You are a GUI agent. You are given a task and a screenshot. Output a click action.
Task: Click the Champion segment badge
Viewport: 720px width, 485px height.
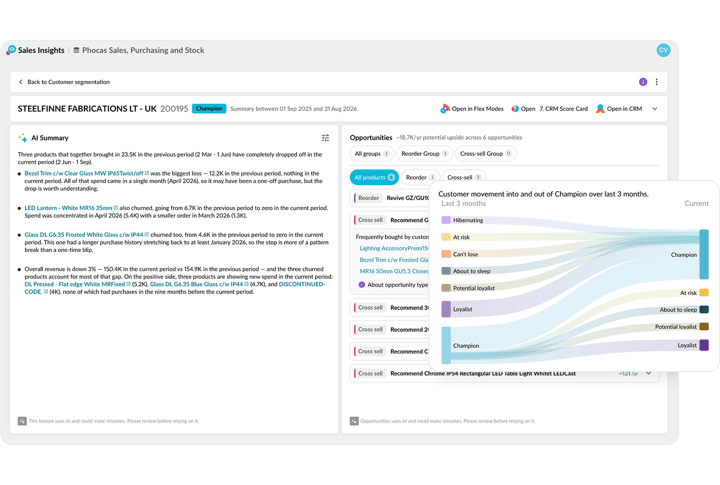(209, 108)
